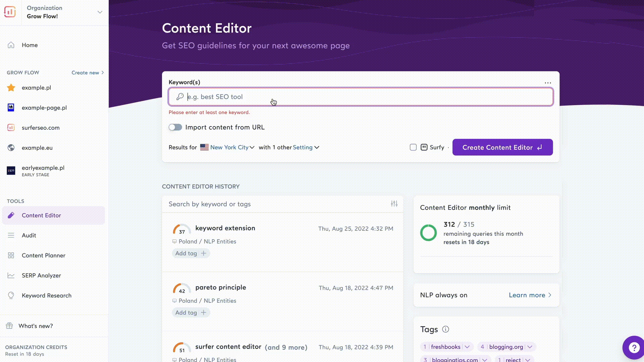644x362 pixels.
Task: Click the (and 9 more) keywords text
Action: [286, 347]
